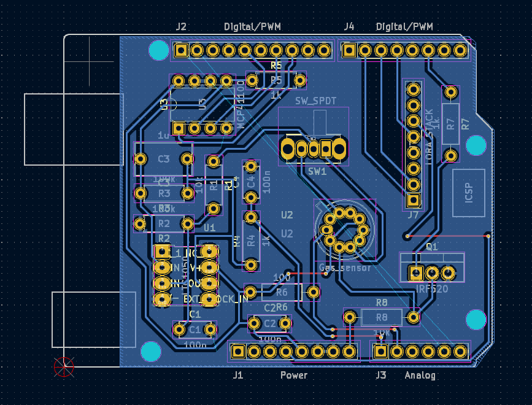Click the LORA_STACK value text
This screenshot has height=405, width=532.
point(429,137)
